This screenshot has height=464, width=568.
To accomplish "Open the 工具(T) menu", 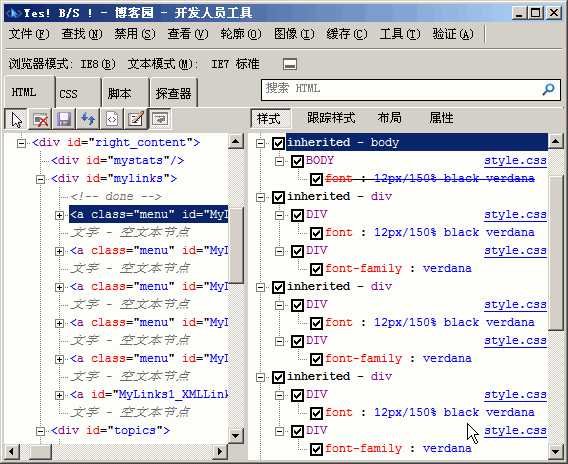I will [x=400, y=34].
